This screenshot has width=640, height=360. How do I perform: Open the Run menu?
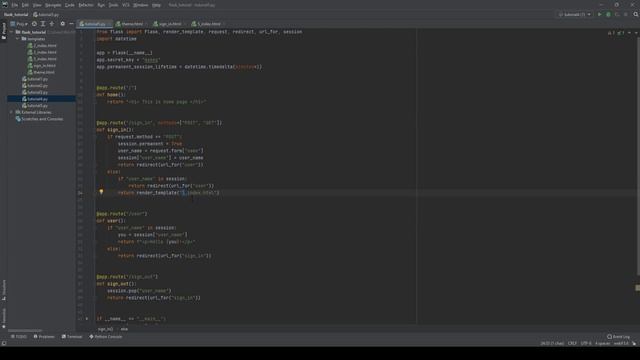coord(101,5)
